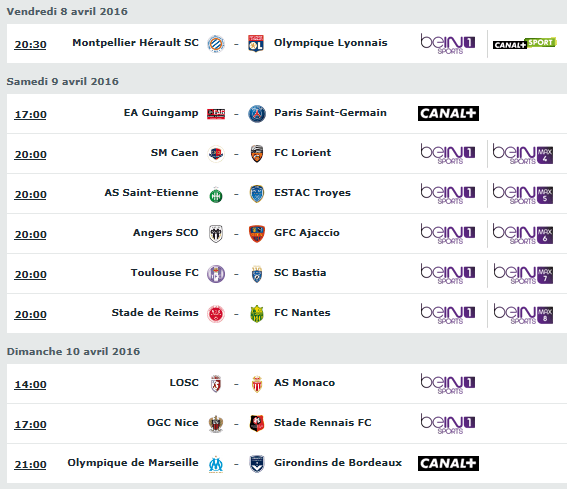Open the 14:00 LOSC match time link
Viewport: 567px width, 489px height.
coord(30,384)
